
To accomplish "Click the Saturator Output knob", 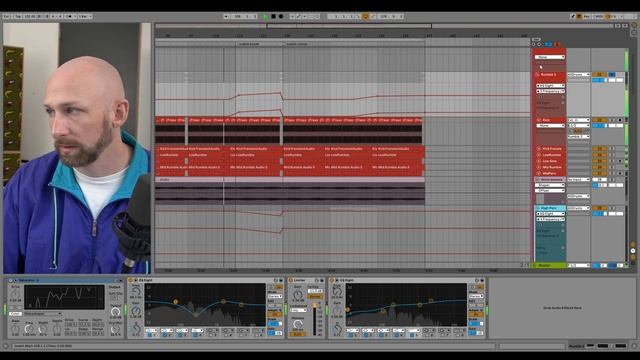I will [116, 312].
